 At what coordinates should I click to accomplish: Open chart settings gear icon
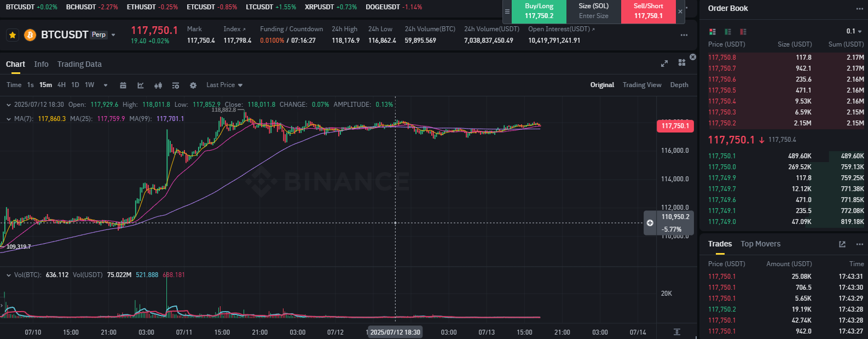pos(193,85)
